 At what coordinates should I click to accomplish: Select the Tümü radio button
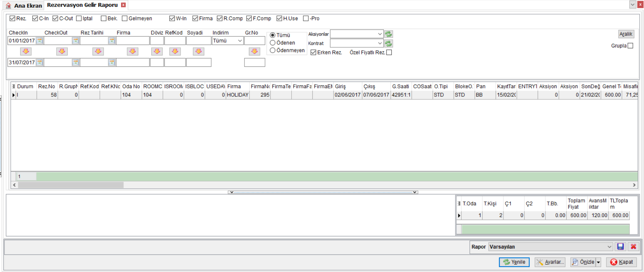point(273,35)
